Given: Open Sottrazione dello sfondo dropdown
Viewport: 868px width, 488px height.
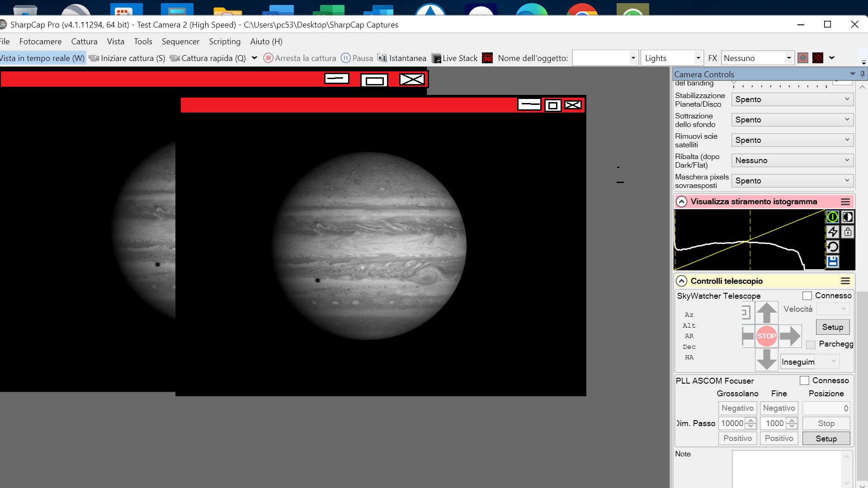Looking at the screenshot, I should pos(792,120).
